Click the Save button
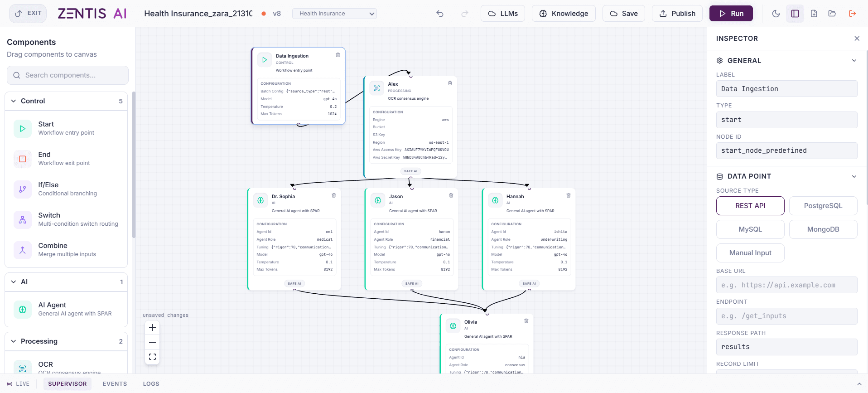Screen dimensions: 868x393 (624, 14)
